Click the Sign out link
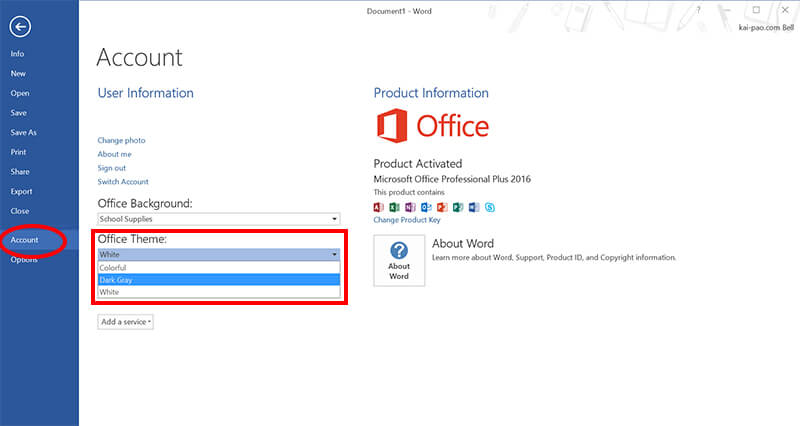The height and width of the screenshot is (426, 800). coord(111,168)
